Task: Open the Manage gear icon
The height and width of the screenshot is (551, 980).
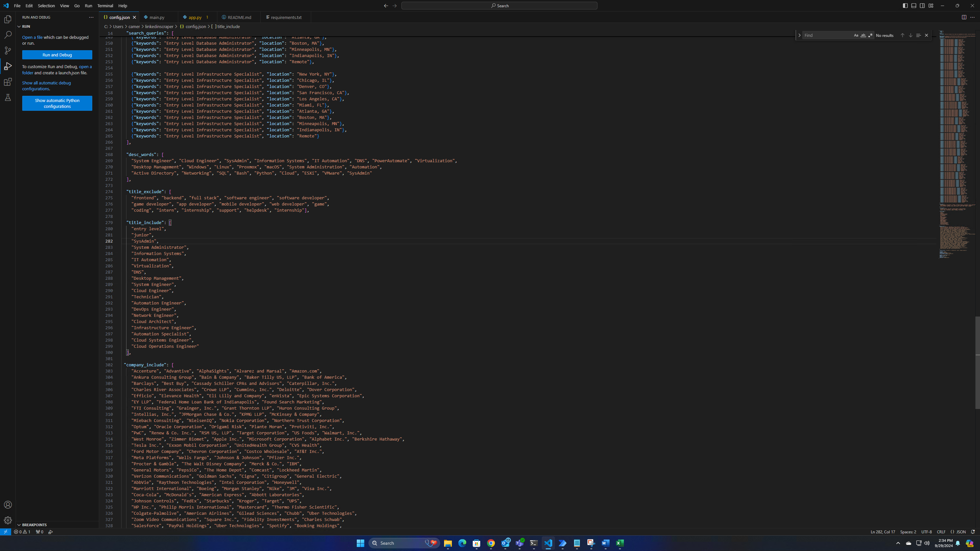Action: pos(8,520)
